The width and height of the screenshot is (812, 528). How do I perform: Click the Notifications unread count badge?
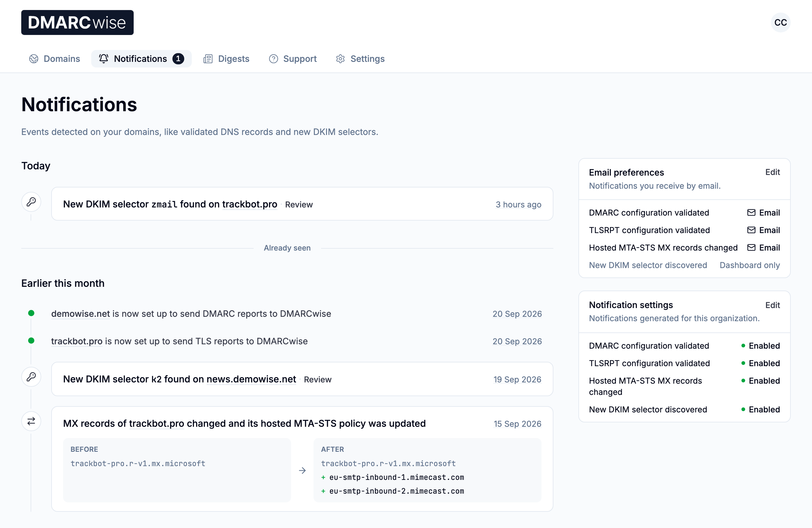pyautogui.click(x=178, y=59)
